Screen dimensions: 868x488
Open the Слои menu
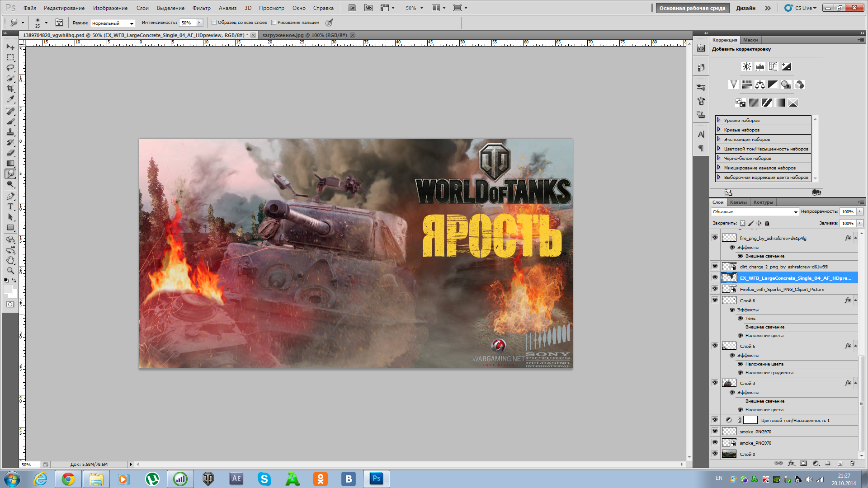point(142,8)
